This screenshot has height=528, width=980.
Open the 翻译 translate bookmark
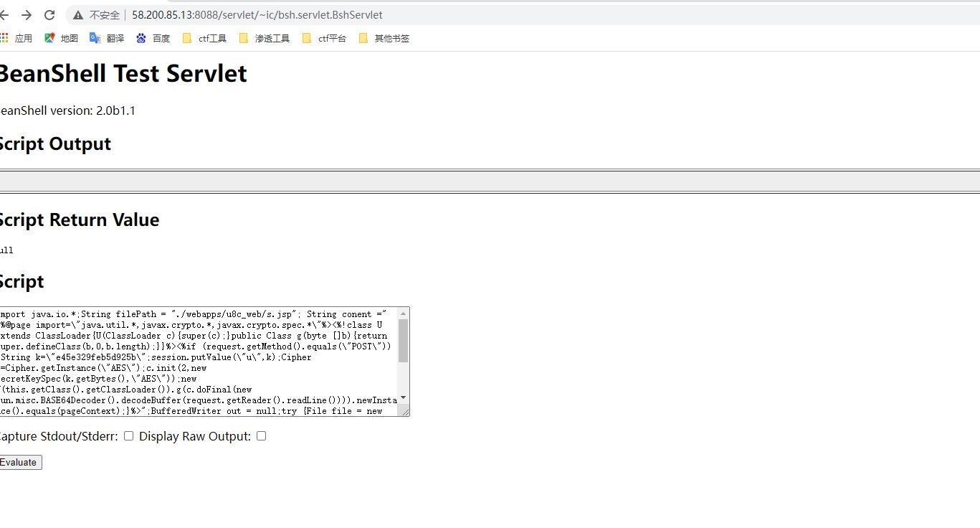point(107,38)
